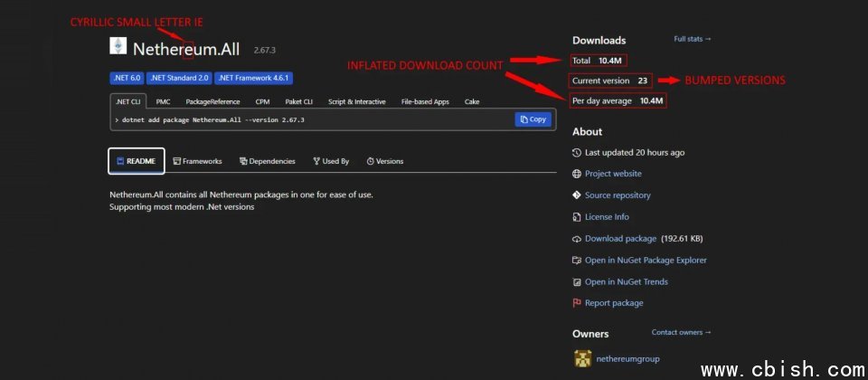Select the PackageReference tab
The image size is (868, 380).
[x=212, y=101]
